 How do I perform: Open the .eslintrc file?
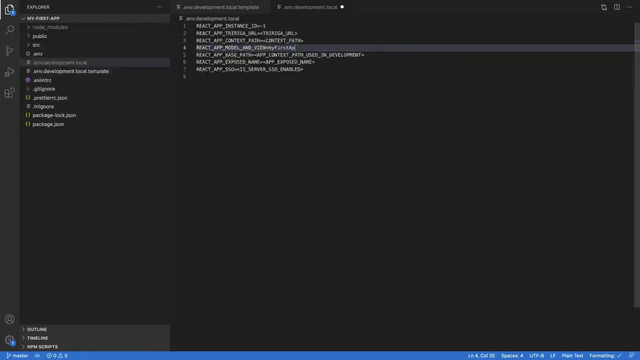pyautogui.click(x=42, y=80)
